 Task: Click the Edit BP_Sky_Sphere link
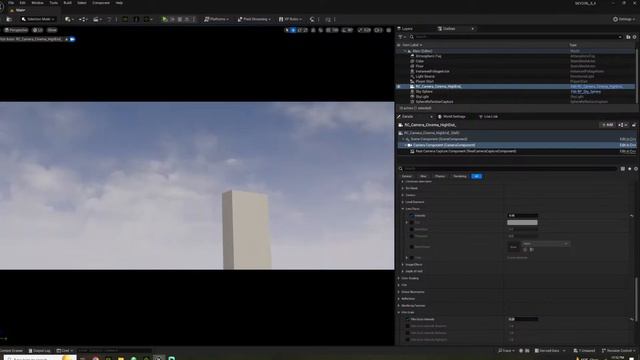click(x=586, y=91)
